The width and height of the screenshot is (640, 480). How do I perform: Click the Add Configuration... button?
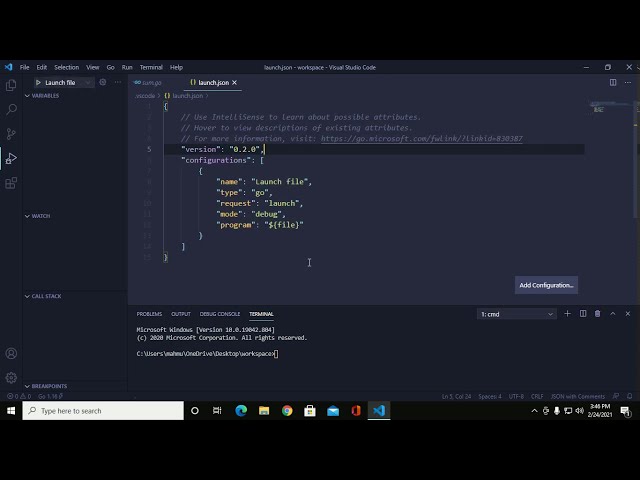coord(546,285)
